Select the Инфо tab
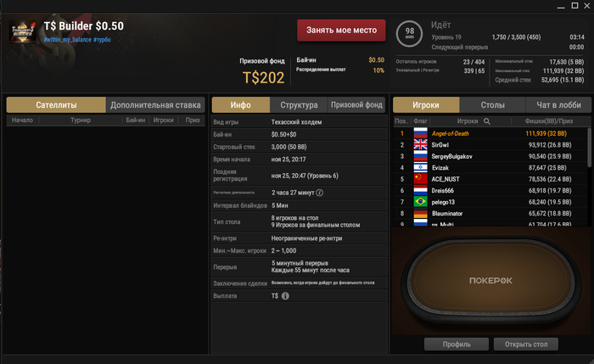 coord(240,105)
